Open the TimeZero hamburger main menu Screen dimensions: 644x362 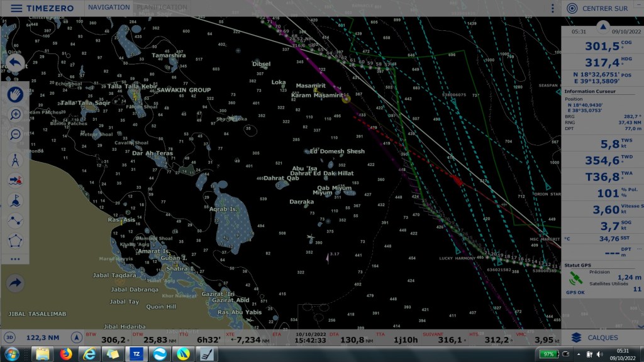[16, 9]
